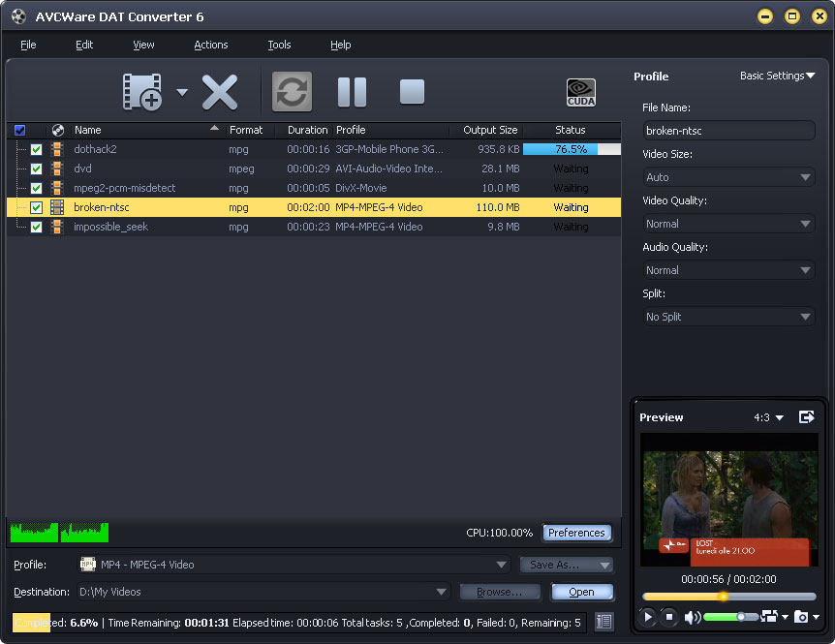
Task: Toggle the impossible_seek checkbox
Action: (37, 227)
